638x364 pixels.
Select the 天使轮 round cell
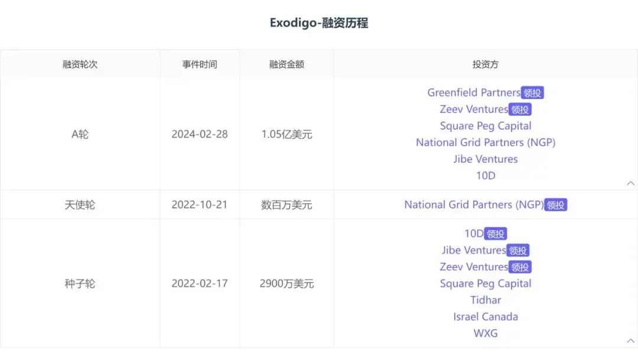[80, 205]
